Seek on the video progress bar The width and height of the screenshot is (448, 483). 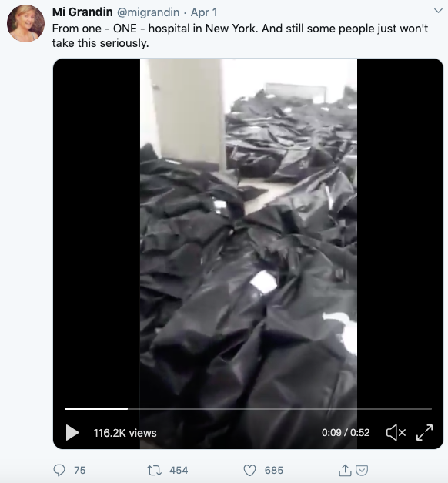coord(248,408)
